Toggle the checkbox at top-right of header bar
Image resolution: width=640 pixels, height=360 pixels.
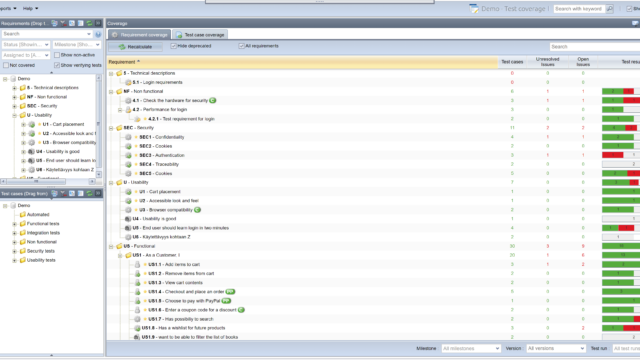(x=629, y=9)
